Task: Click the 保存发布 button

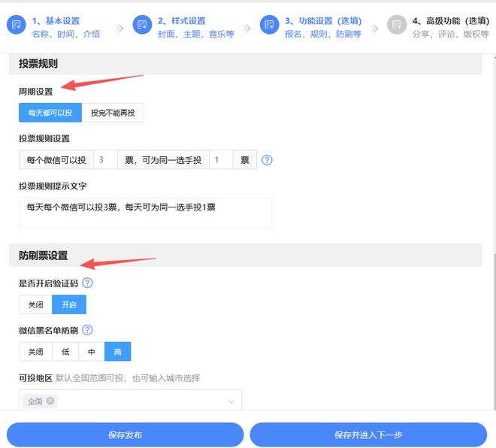Action: pyautogui.click(x=125, y=434)
